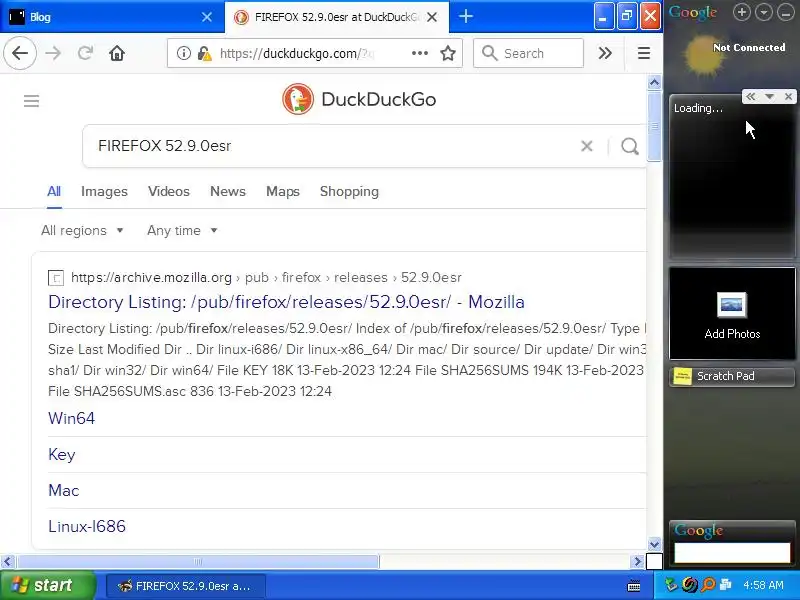Expand the Loading gadget with double-arrow icon
800x600 pixels.
pyautogui.click(x=751, y=96)
